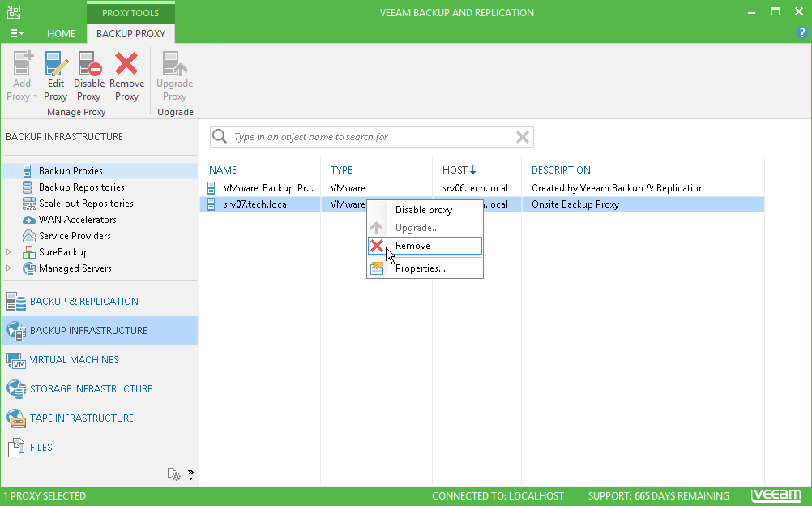Image resolution: width=812 pixels, height=506 pixels.
Task: Click in the object name search field
Action: point(371,137)
